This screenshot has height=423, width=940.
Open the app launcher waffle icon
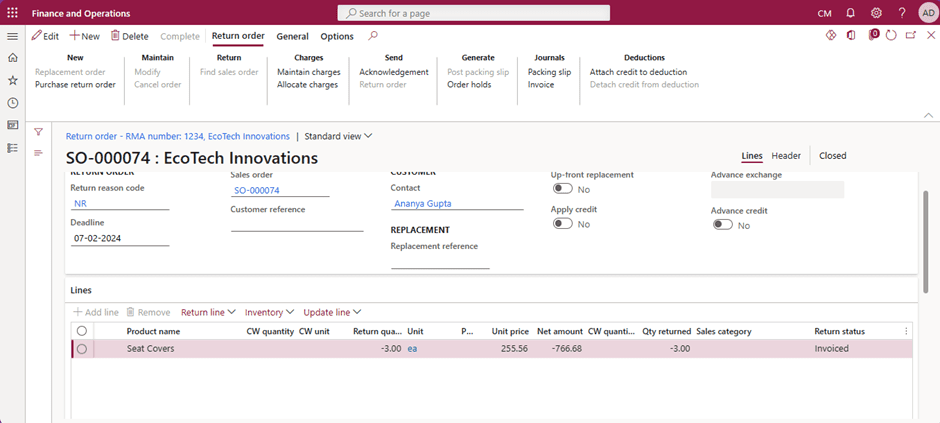click(12, 13)
